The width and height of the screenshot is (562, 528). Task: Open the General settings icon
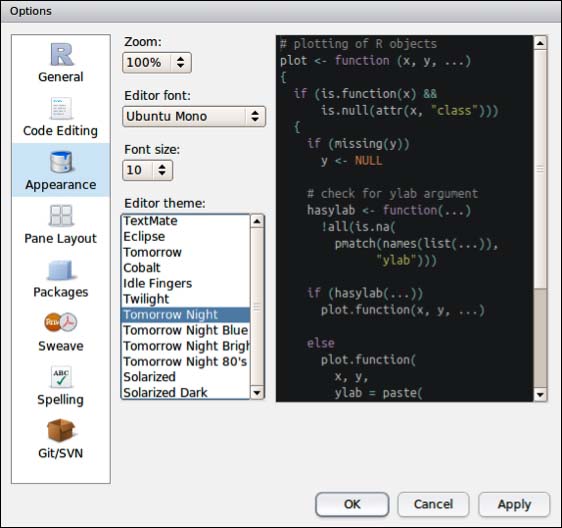pyautogui.click(x=61, y=54)
